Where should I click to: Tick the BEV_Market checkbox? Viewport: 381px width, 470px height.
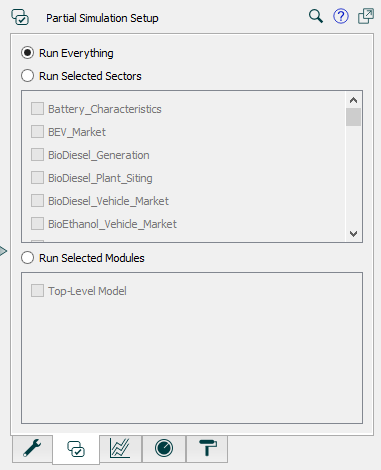pos(37,132)
